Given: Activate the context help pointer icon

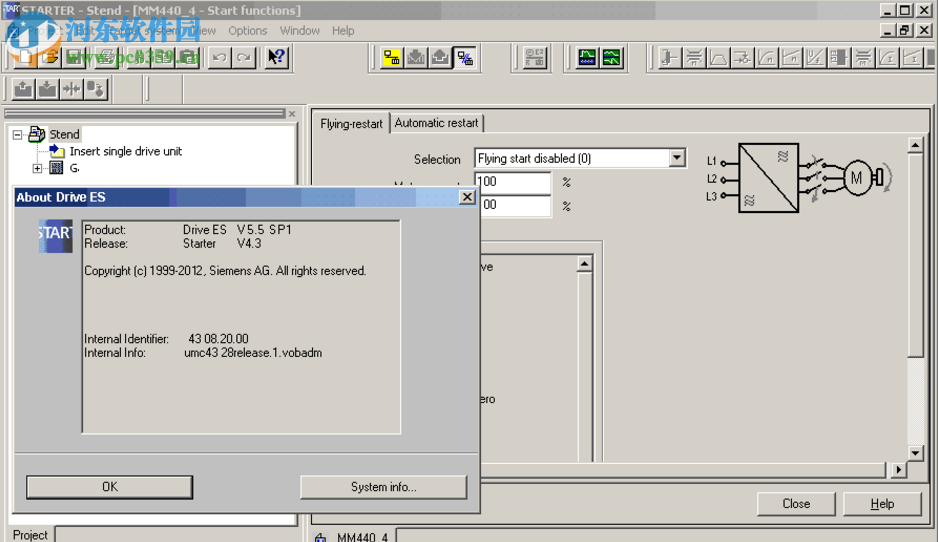Looking at the screenshot, I should pyautogui.click(x=276, y=57).
